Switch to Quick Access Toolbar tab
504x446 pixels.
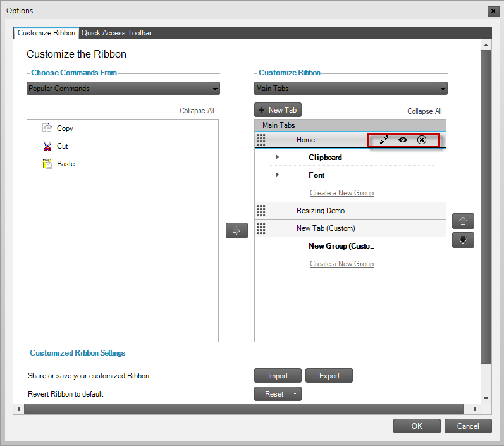click(x=116, y=33)
